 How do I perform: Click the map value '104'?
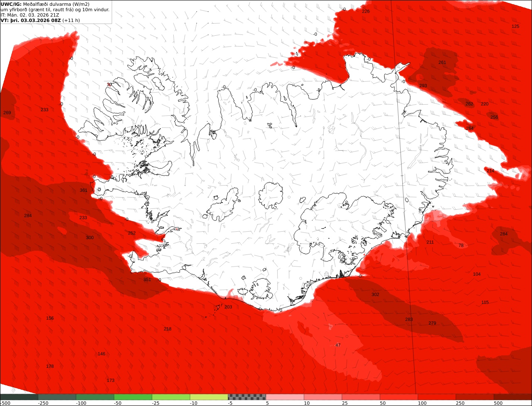pyautogui.click(x=477, y=274)
